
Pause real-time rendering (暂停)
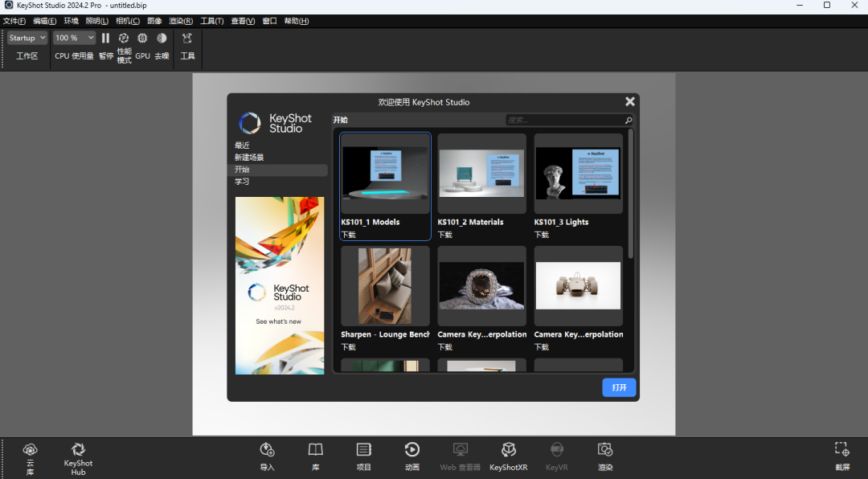point(106,39)
